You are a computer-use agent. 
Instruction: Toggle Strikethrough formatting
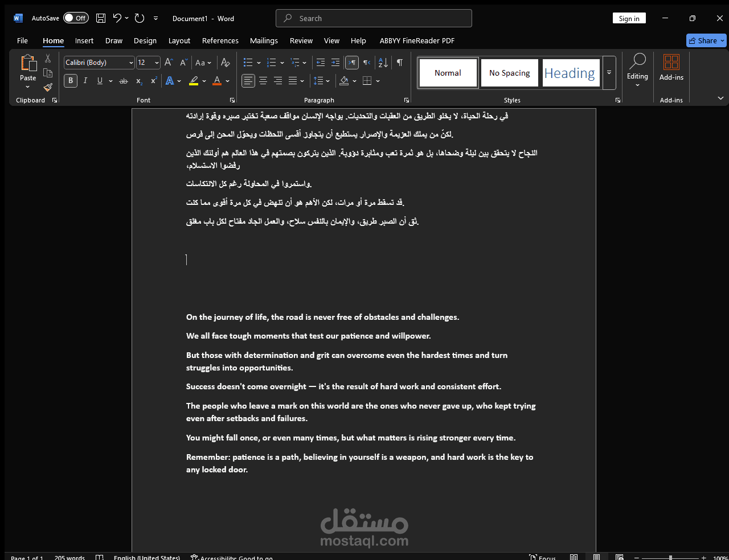click(x=124, y=81)
